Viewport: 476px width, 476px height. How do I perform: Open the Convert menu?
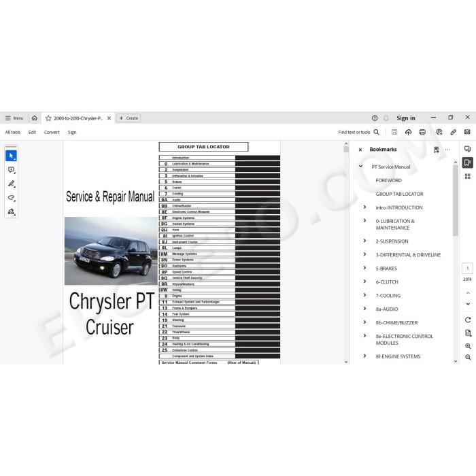pos(52,132)
